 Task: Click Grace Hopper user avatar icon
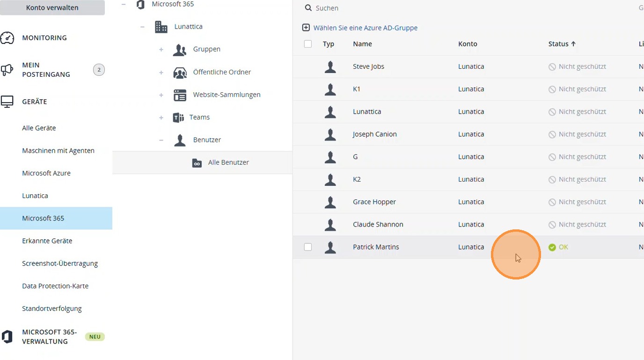click(330, 202)
